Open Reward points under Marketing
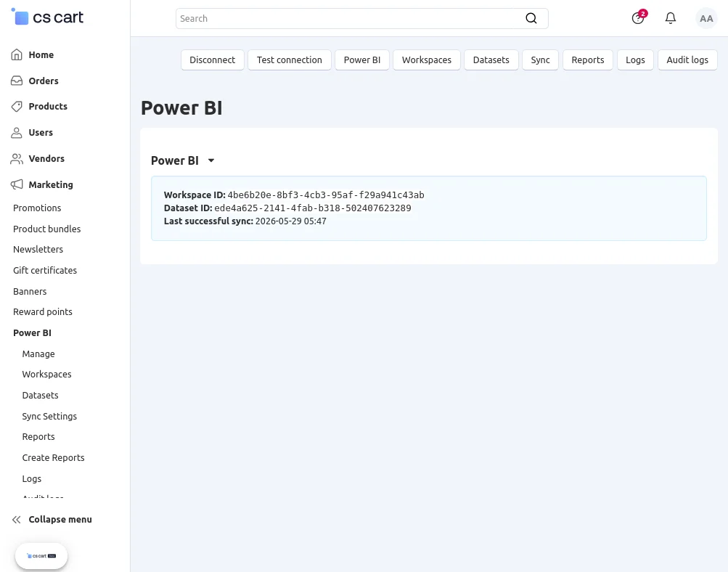Viewport: 728px width, 572px height. point(43,312)
